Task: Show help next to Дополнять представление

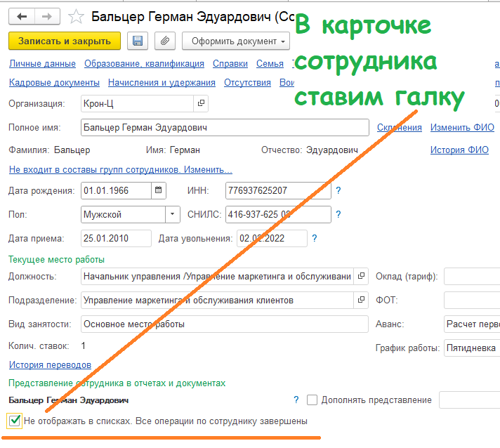Action: point(296,400)
